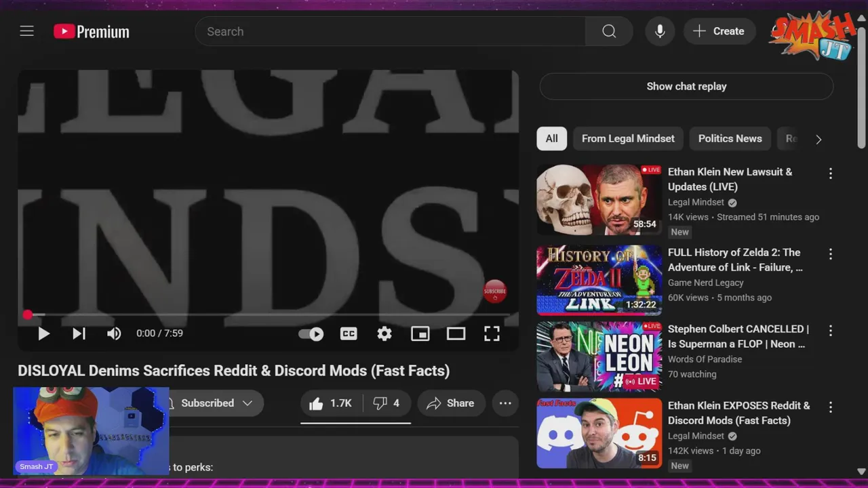868x488 pixels.
Task: Focus the Search input field
Action: [x=390, y=31]
